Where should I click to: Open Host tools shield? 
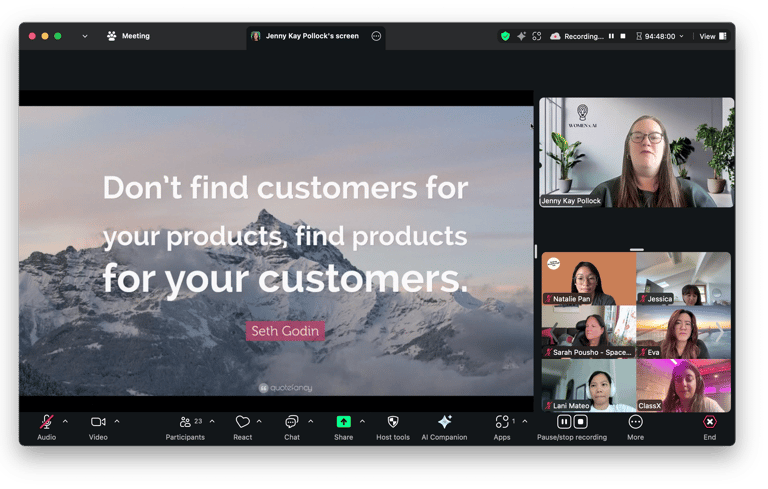pos(393,428)
